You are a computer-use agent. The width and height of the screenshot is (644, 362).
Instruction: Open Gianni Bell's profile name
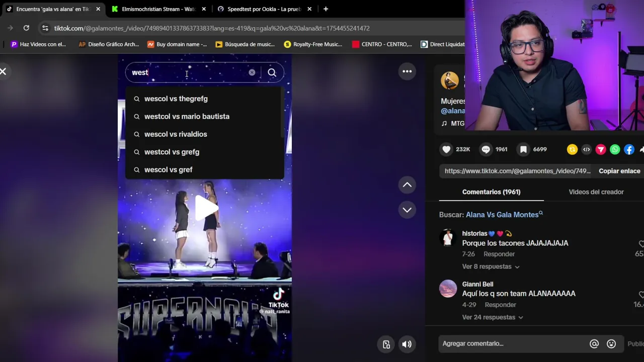477,284
